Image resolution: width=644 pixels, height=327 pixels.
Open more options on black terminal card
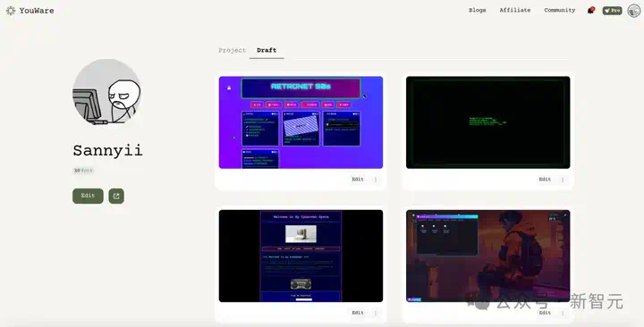[x=563, y=180]
